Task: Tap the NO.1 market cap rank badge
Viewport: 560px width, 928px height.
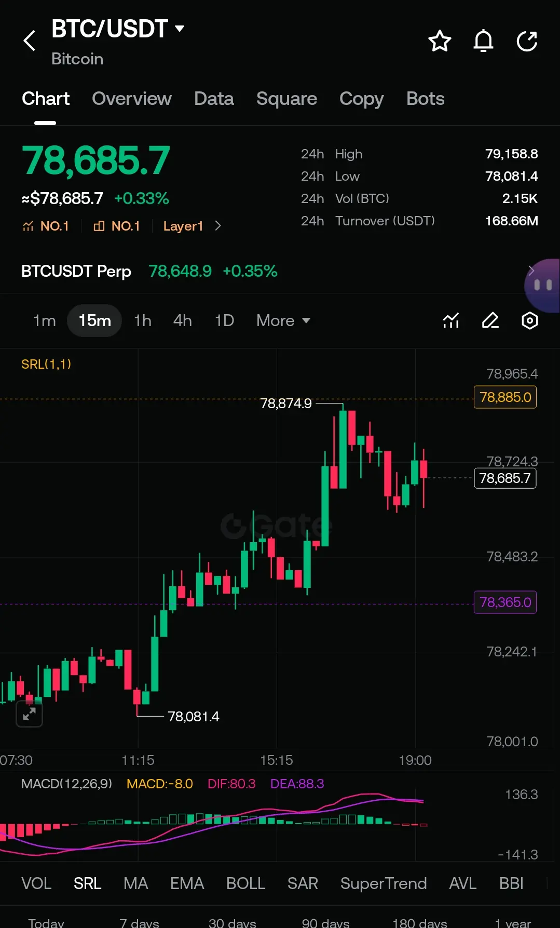Action: pos(116,226)
